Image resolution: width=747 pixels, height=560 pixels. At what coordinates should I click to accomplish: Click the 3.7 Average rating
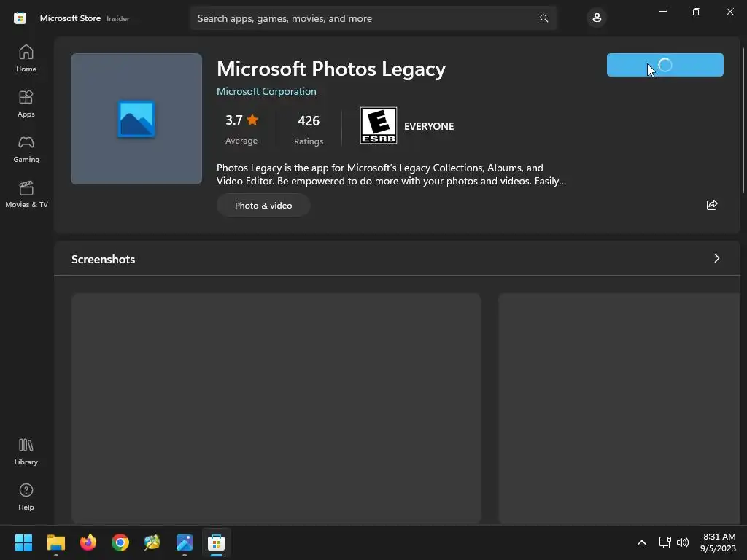(241, 128)
